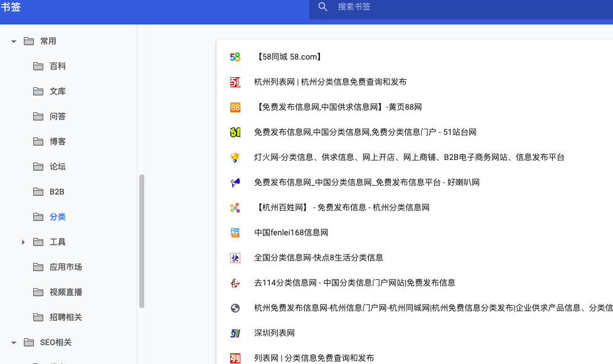Click the 好喇叭网 megaphone favicon
Viewport: 613px width, 364px height.
(235, 183)
